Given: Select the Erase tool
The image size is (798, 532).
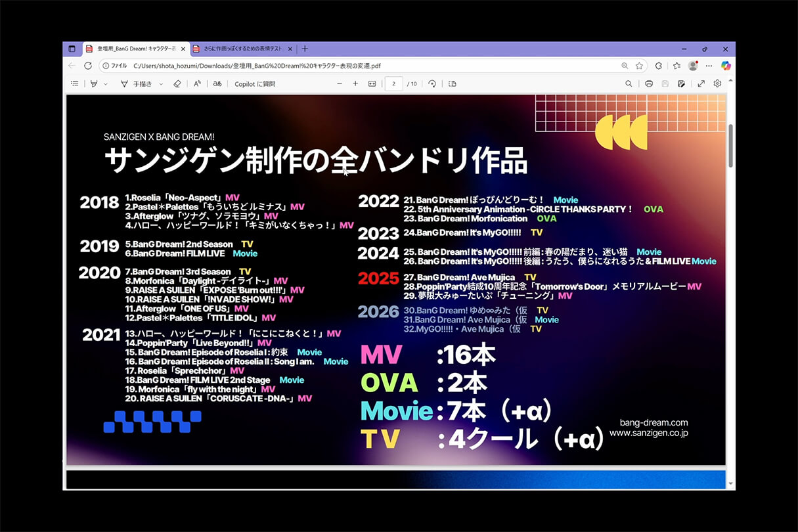Looking at the screenshot, I should point(177,83).
